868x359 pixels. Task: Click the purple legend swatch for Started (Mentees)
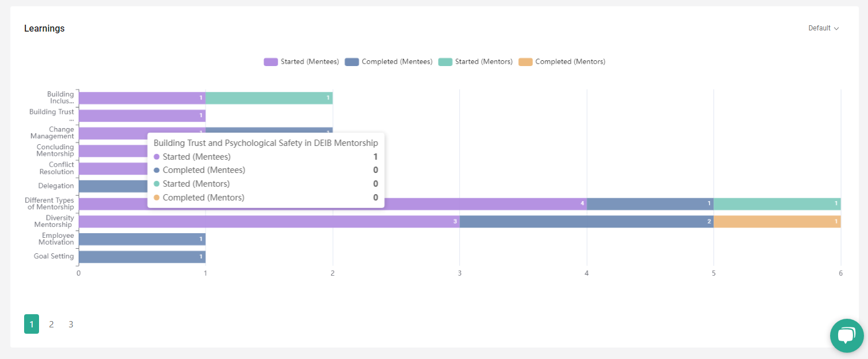pyautogui.click(x=270, y=61)
